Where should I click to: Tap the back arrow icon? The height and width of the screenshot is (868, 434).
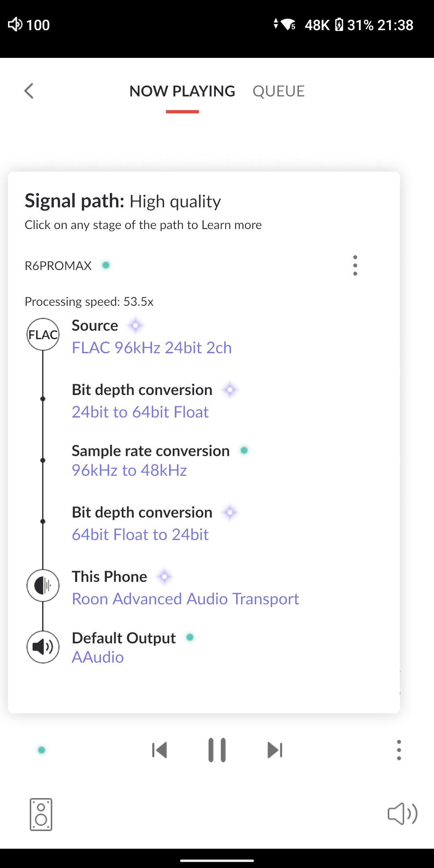[29, 91]
